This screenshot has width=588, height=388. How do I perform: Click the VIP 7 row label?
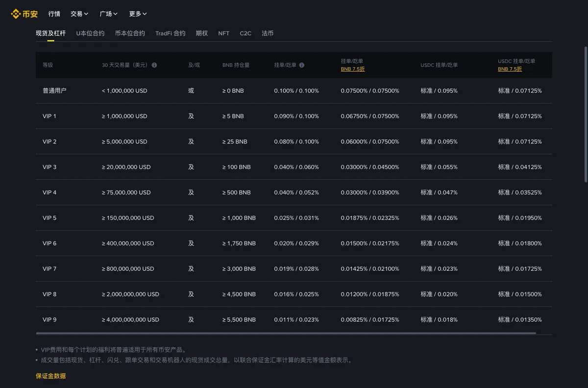click(x=49, y=269)
